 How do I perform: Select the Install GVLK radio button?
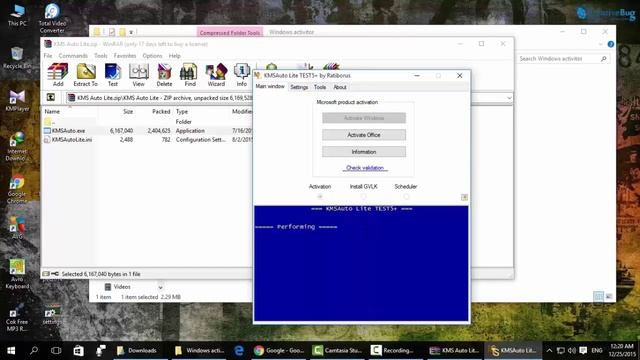[x=363, y=197]
